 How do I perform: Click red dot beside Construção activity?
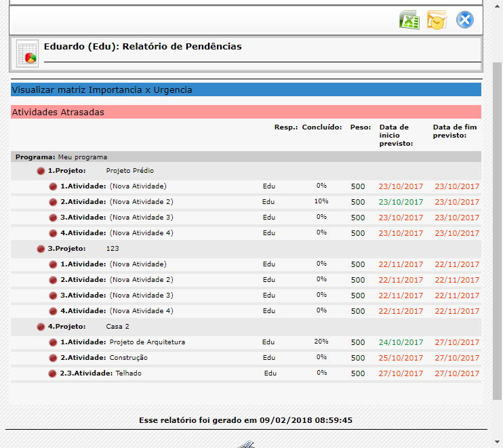click(53, 358)
